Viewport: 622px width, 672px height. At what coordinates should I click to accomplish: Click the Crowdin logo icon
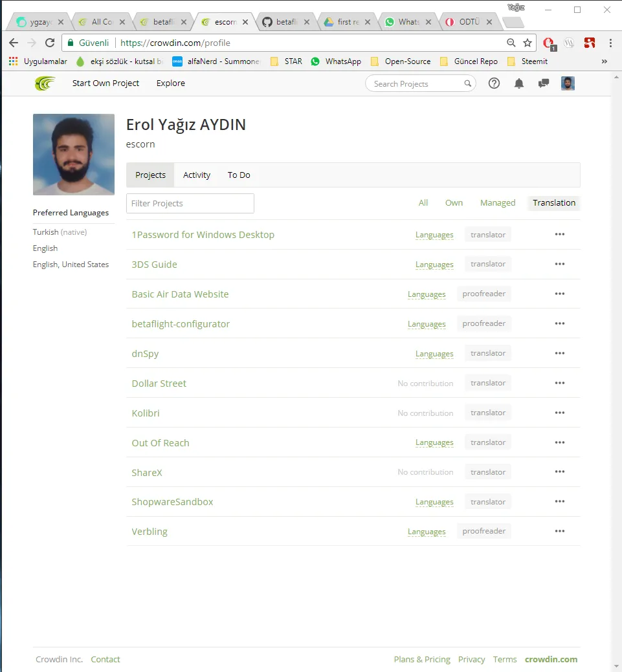point(45,83)
